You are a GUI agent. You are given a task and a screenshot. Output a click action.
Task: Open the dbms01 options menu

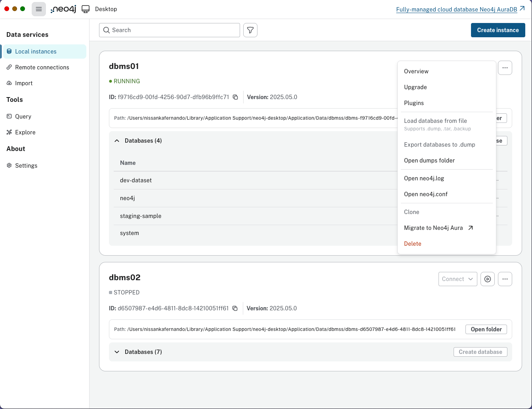(x=505, y=67)
